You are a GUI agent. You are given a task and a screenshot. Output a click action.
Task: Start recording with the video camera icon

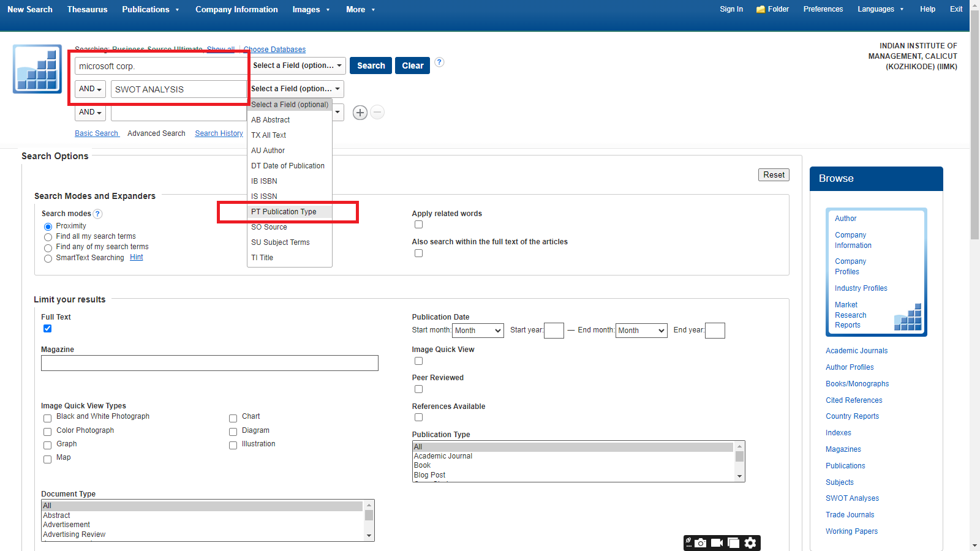click(717, 543)
